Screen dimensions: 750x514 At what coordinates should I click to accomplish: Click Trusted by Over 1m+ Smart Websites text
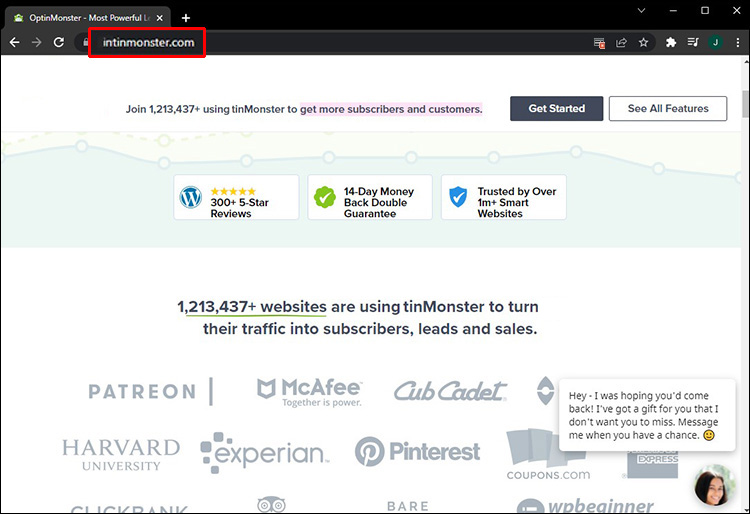tap(517, 202)
